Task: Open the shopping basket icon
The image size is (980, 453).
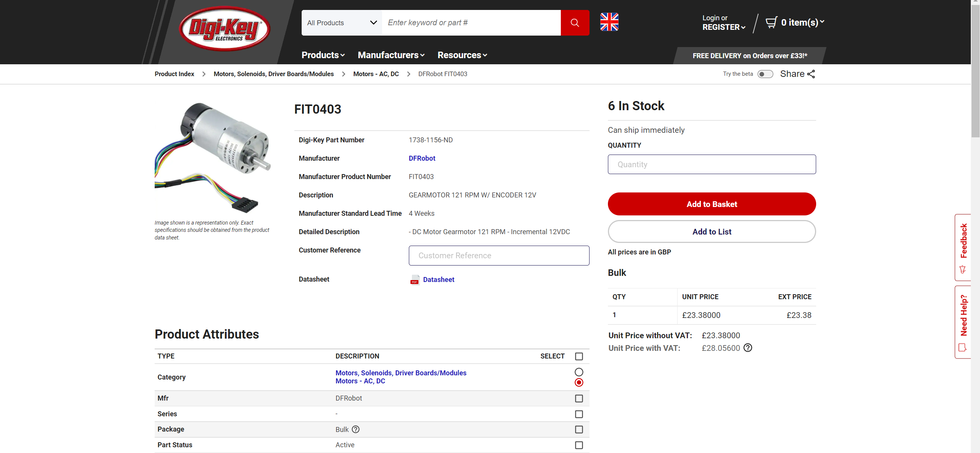Action: [x=771, y=22]
